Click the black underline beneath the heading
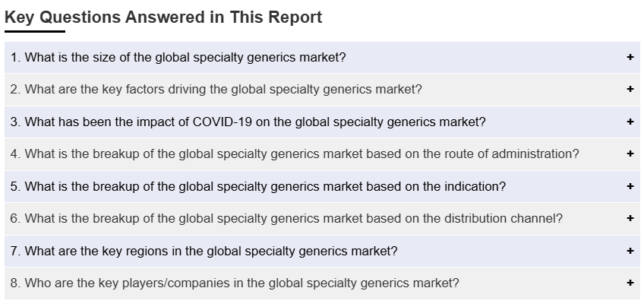Image resolution: width=644 pixels, height=307 pixels. (35, 32)
